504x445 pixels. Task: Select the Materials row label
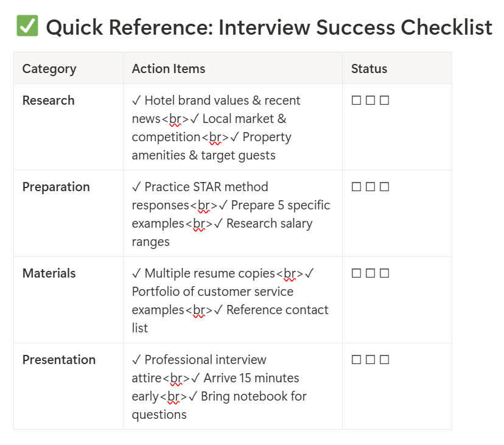[49, 273]
